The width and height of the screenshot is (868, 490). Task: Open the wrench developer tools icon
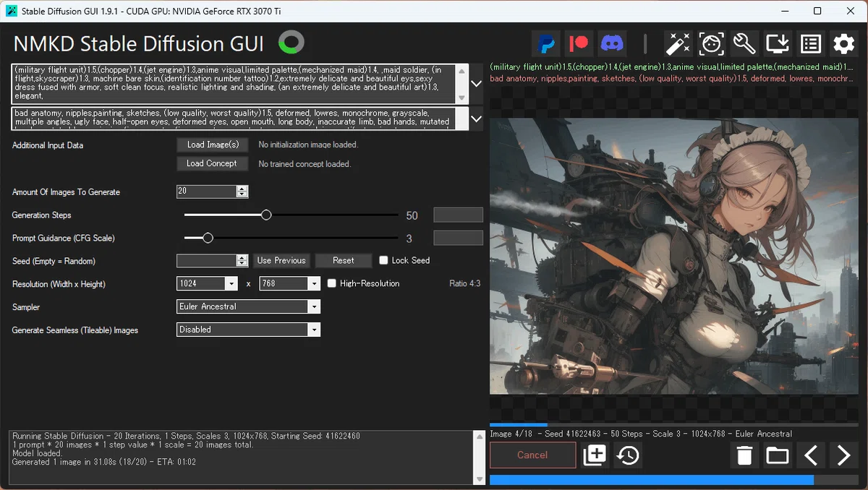coord(744,44)
